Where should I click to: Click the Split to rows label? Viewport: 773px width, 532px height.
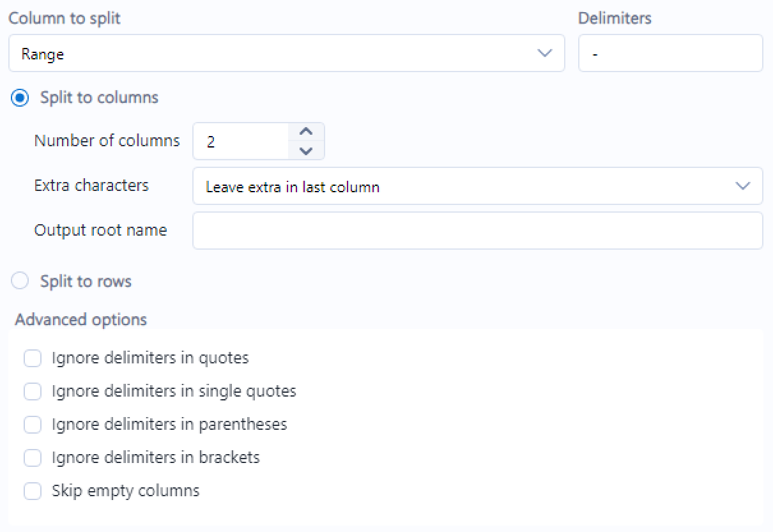(x=86, y=281)
